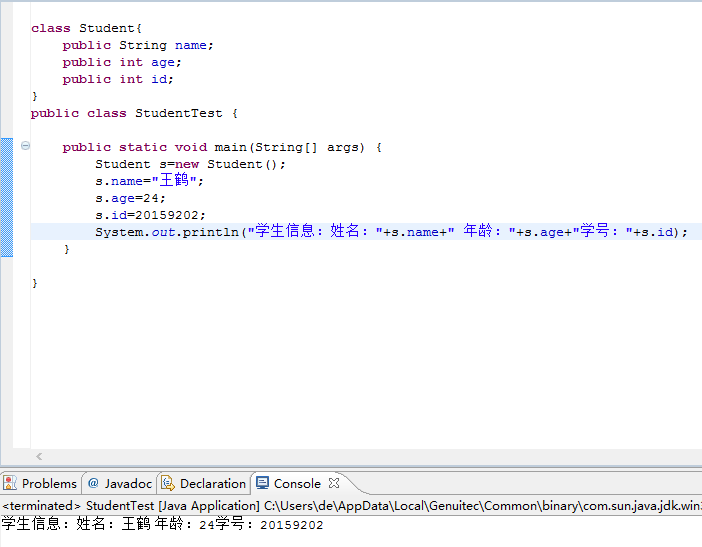Viewport: 702px width, 547px height.
Task: Click the terminated StudentTest launch description
Action: 351,506
